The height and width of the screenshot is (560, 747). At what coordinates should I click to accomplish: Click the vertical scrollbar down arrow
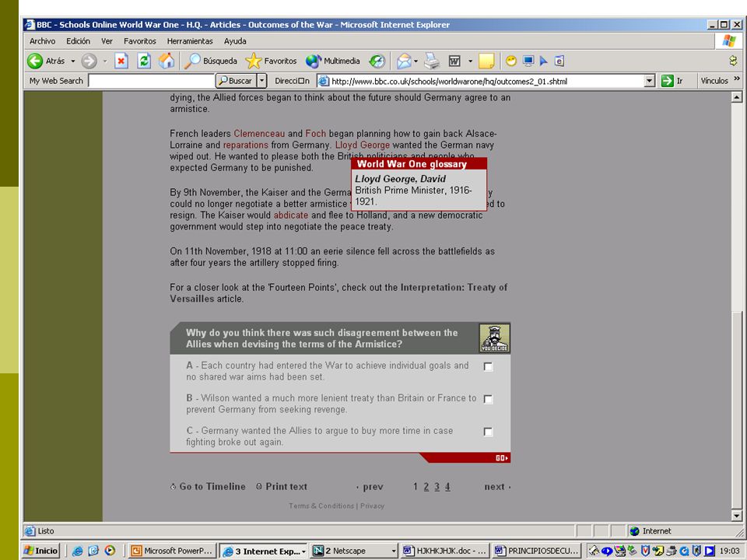(737, 516)
